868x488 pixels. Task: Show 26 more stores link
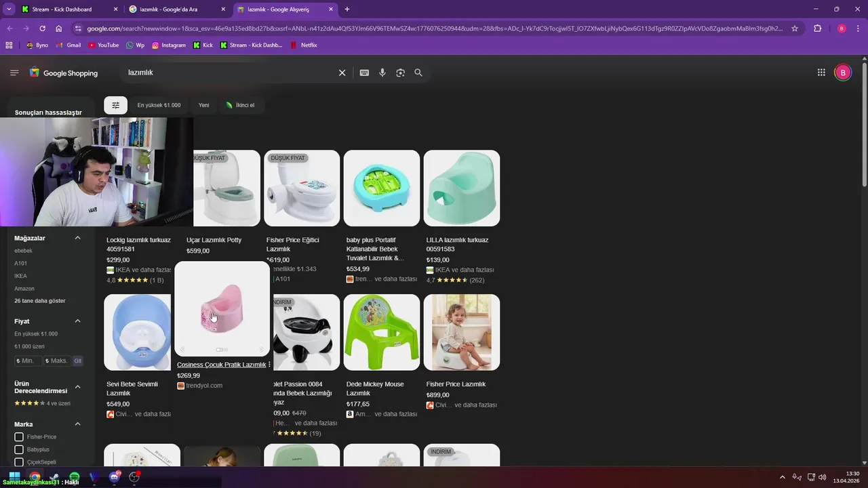click(x=40, y=301)
